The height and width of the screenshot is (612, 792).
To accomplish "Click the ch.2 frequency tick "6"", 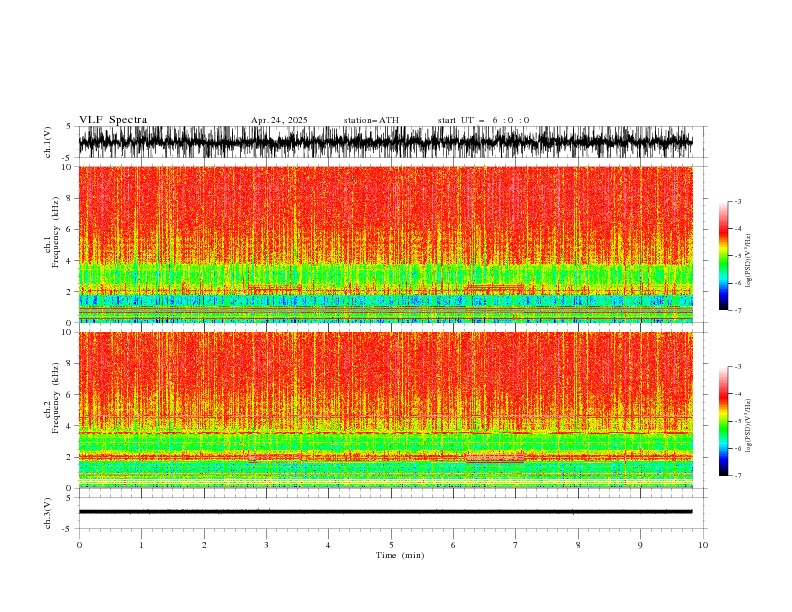I will 69,395.
